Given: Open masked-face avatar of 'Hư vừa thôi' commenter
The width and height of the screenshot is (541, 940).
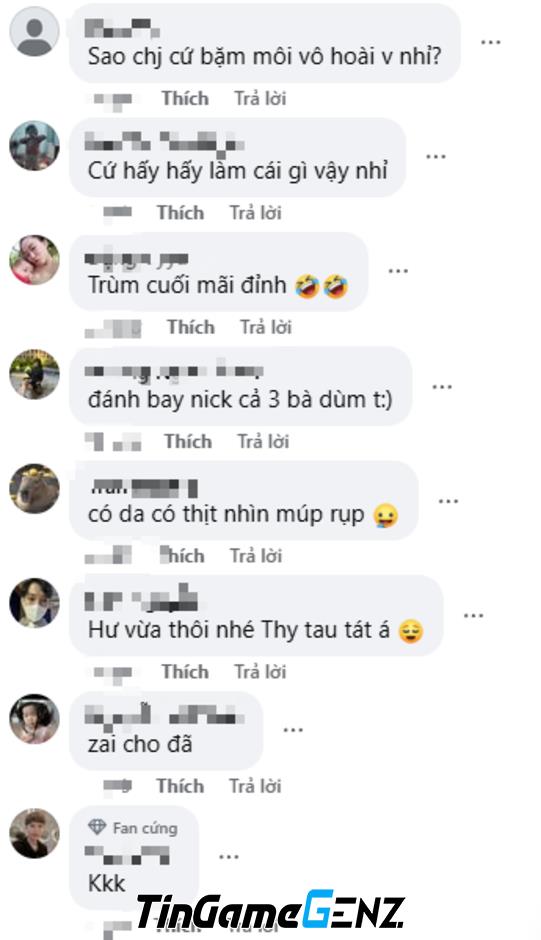Looking at the screenshot, I should coord(34,603).
